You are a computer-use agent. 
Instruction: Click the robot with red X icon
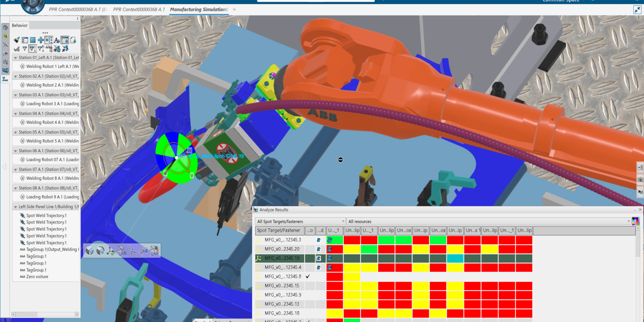point(154,251)
